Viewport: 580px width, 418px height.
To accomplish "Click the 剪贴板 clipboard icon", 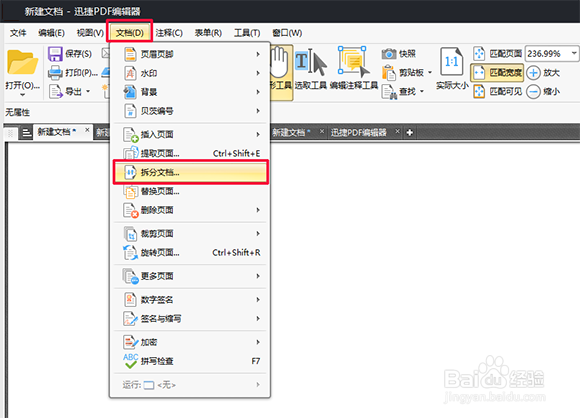I will [389, 73].
